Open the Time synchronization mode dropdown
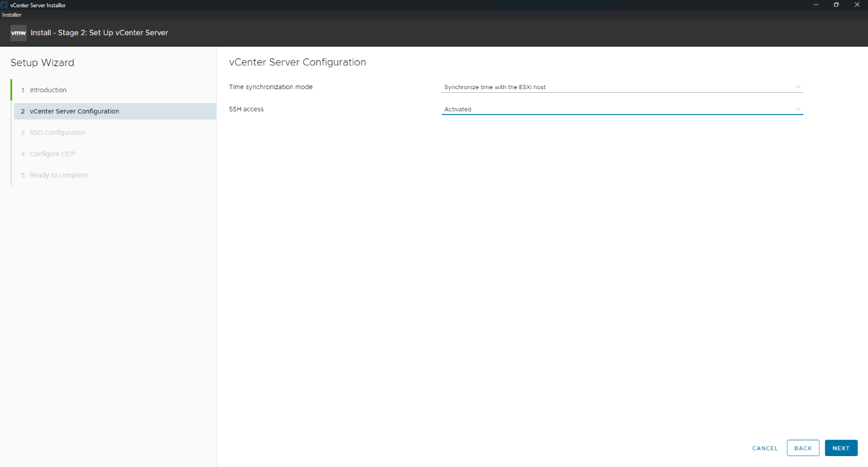Image resolution: width=868 pixels, height=467 pixels. [622, 87]
